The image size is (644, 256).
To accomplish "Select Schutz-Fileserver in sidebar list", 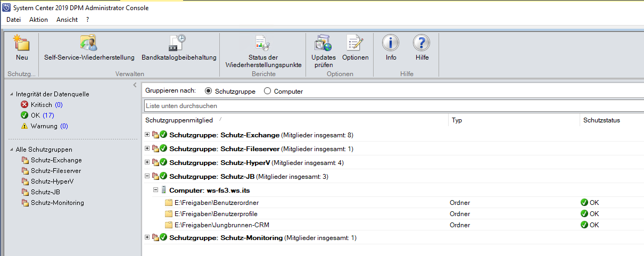I will [56, 171].
